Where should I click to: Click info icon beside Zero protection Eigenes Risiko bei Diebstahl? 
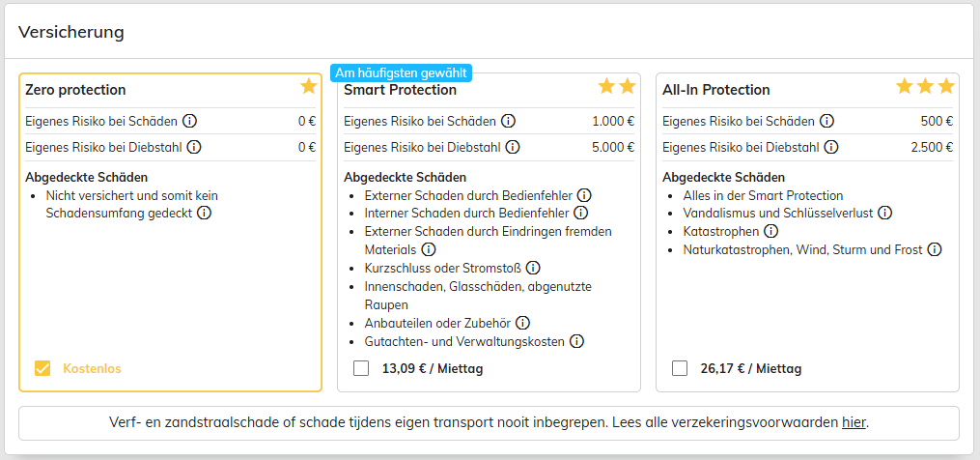coord(194,147)
